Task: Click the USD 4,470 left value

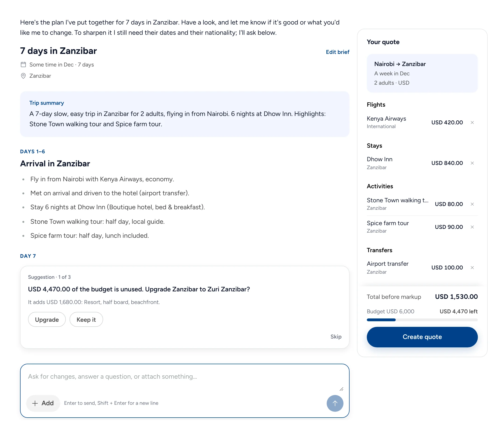Action: tap(458, 311)
